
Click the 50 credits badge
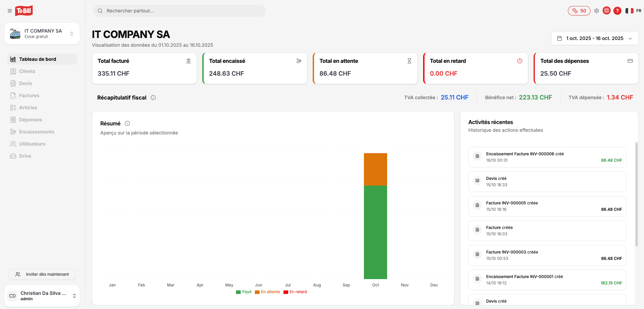[579, 11]
